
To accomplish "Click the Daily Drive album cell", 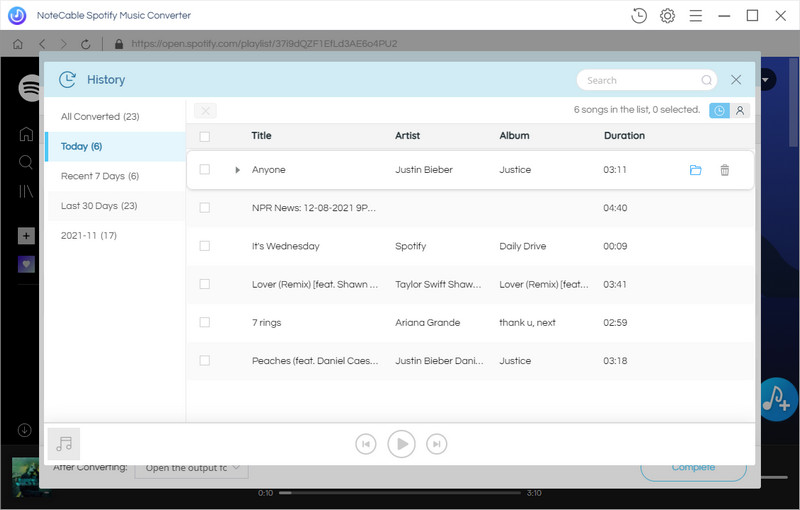I will click(x=522, y=246).
